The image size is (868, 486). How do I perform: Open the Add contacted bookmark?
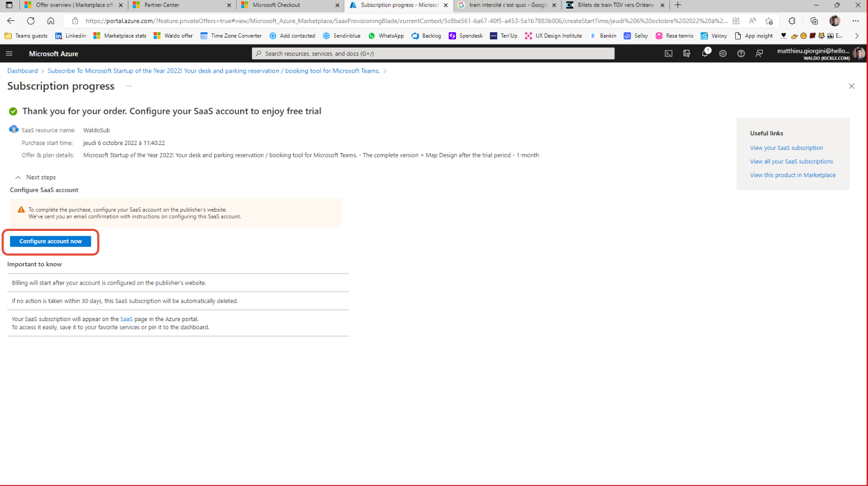(292, 36)
